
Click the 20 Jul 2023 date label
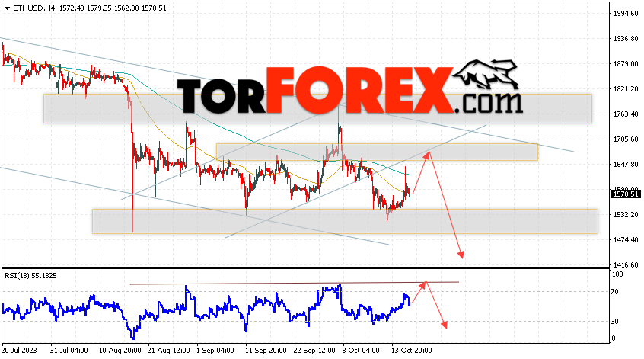[x=19, y=351]
